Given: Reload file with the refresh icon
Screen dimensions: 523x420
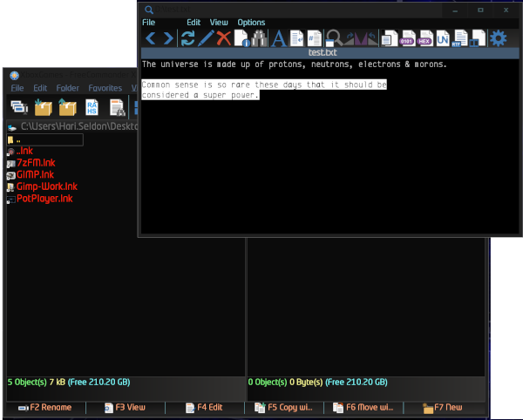Looking at the screenshot, I should tap(187, 38).
